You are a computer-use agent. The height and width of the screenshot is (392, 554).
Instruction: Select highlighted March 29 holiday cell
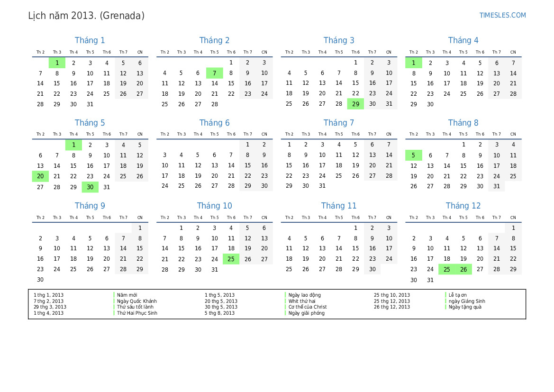point(355,104)
